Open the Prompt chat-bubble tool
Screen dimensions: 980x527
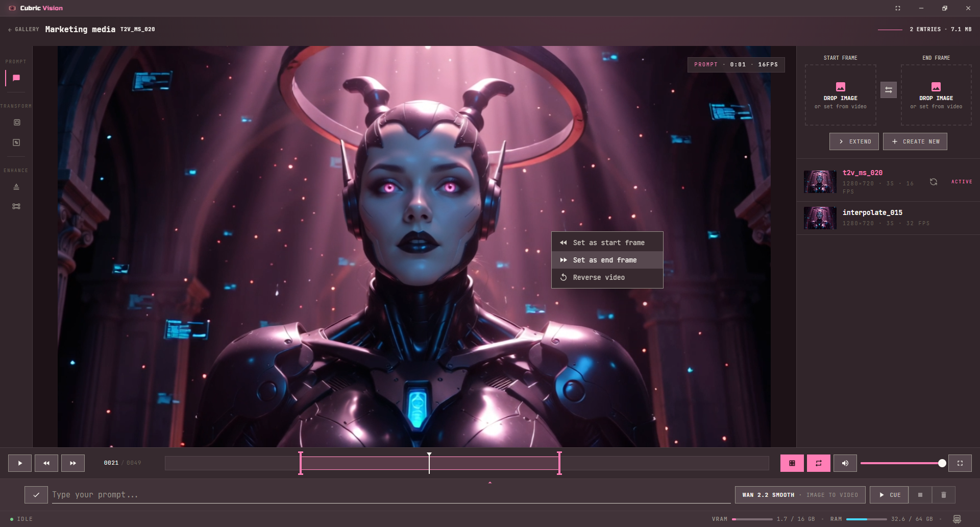tap(16, 78)
